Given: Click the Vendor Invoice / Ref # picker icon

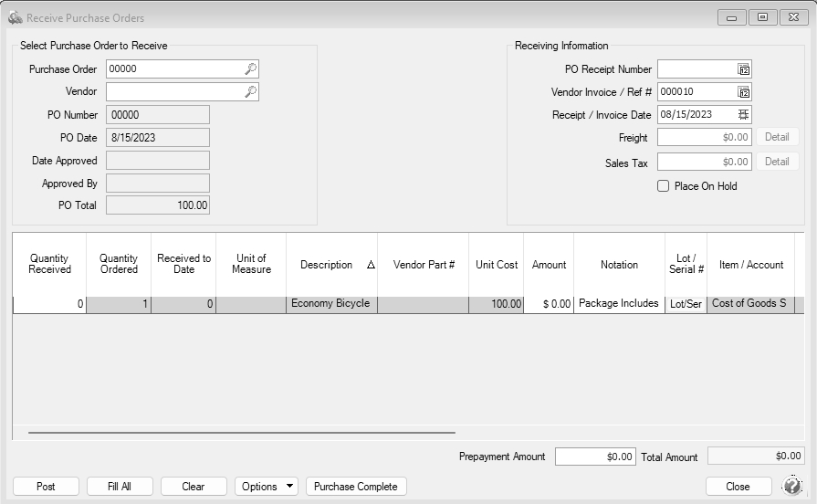Looking at the screenshot, I should coord(743,92).
